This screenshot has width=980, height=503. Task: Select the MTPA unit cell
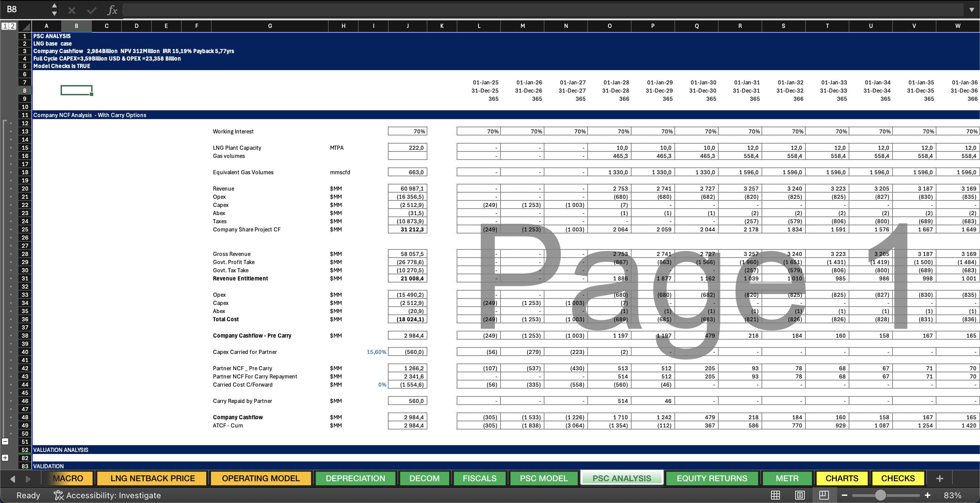[x=343, y=148]
